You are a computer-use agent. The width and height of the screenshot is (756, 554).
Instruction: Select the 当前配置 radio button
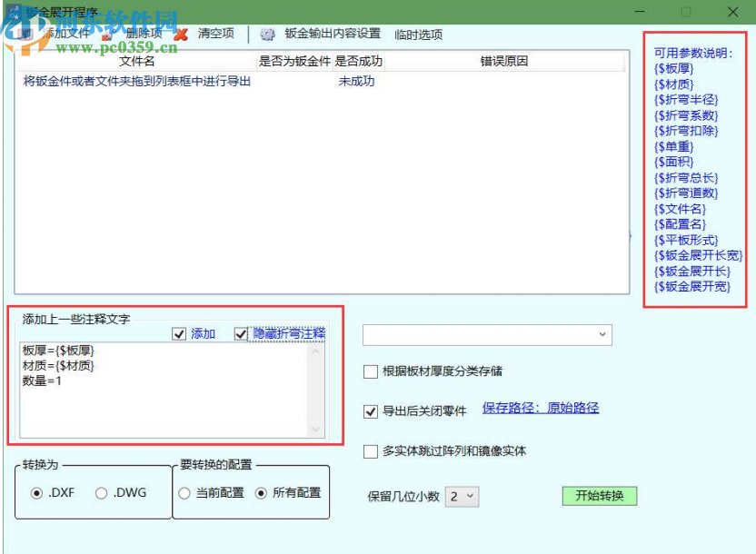(x=184, y=493)
